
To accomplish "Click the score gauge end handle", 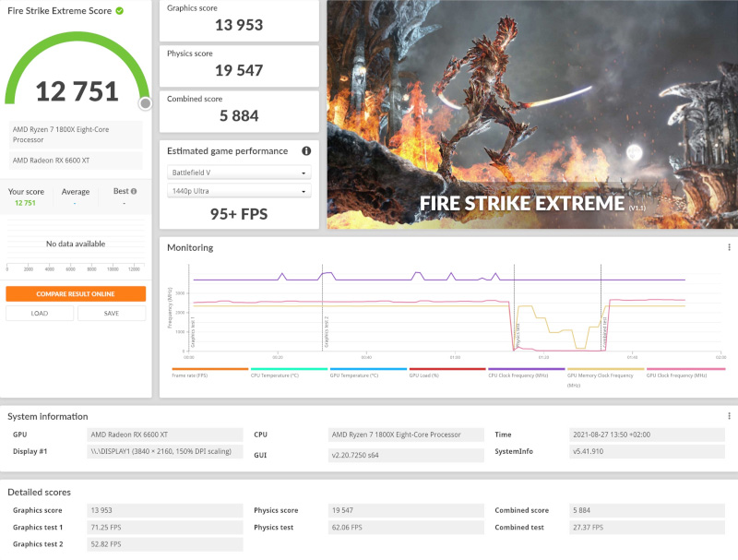I will [146, 103].
